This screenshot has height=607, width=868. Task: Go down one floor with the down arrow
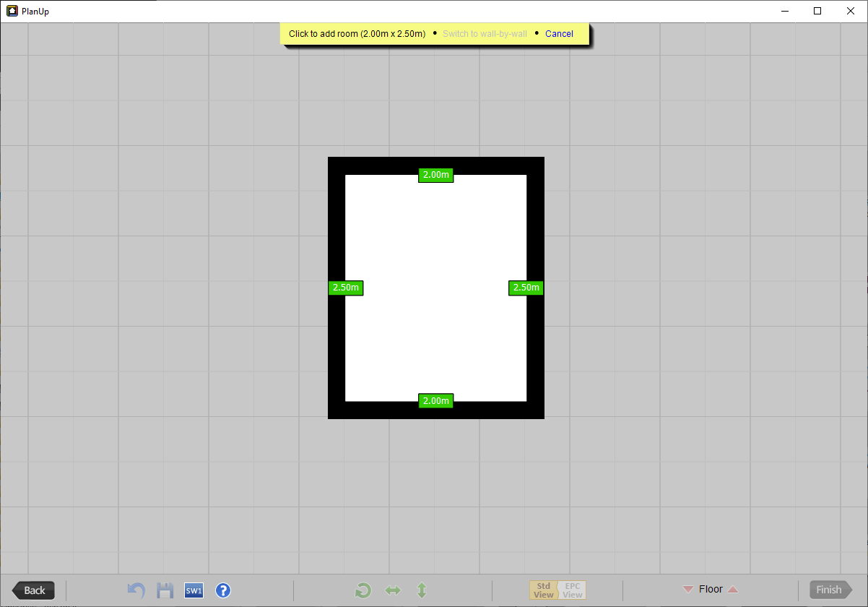pos(687,590)
